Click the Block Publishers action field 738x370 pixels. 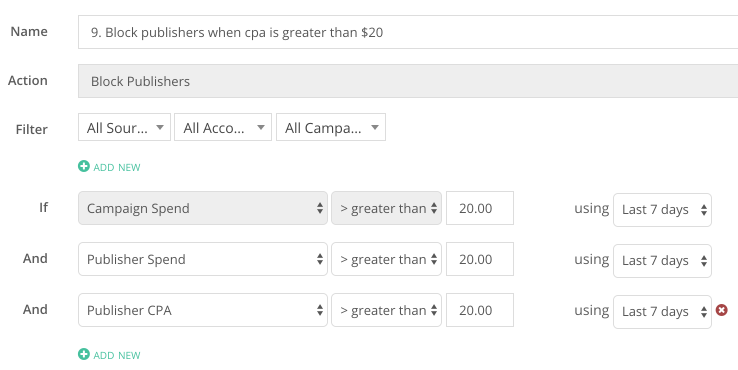pyautogui.click(x=408, y=81)
